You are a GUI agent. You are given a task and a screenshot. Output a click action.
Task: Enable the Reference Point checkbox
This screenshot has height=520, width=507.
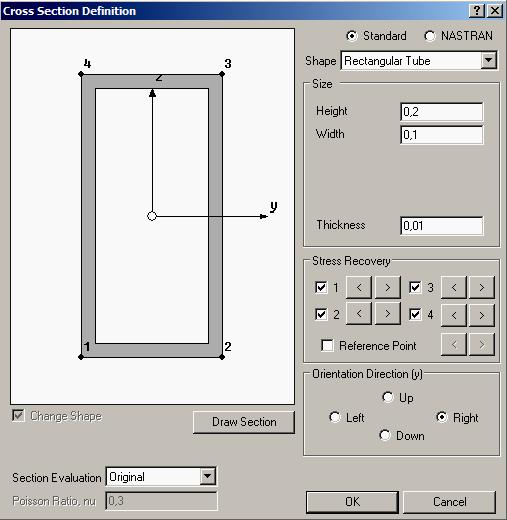(x=327, y=345)
